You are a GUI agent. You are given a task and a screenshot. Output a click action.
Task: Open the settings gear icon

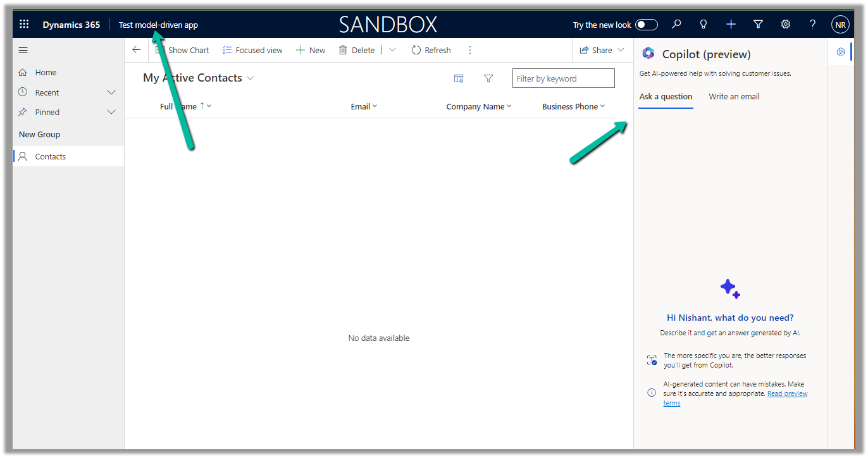[x=785, y=25]
